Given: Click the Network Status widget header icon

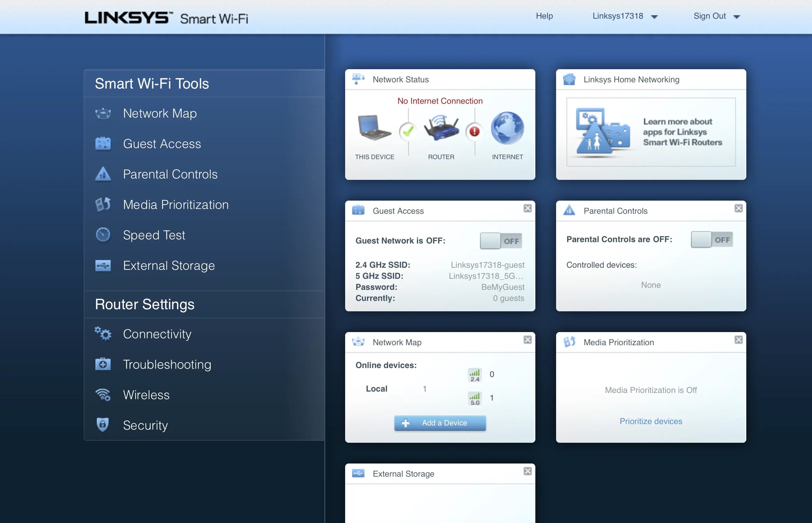Looking at the screenshot, I should (358, 79).
